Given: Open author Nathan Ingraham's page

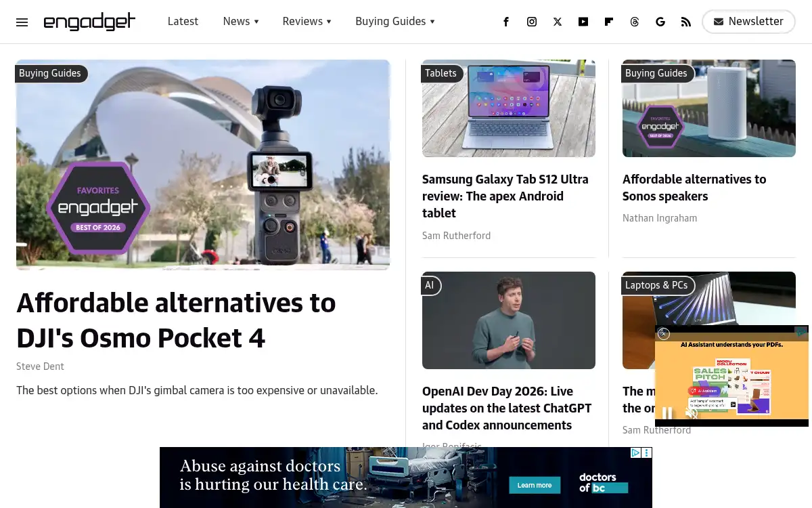Looking at the screenshot, I should pyautogui.click(x=660, y=218).
